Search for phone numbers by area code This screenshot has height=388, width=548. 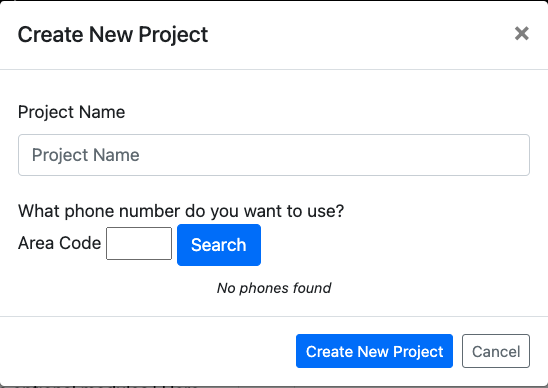[219, 245]
